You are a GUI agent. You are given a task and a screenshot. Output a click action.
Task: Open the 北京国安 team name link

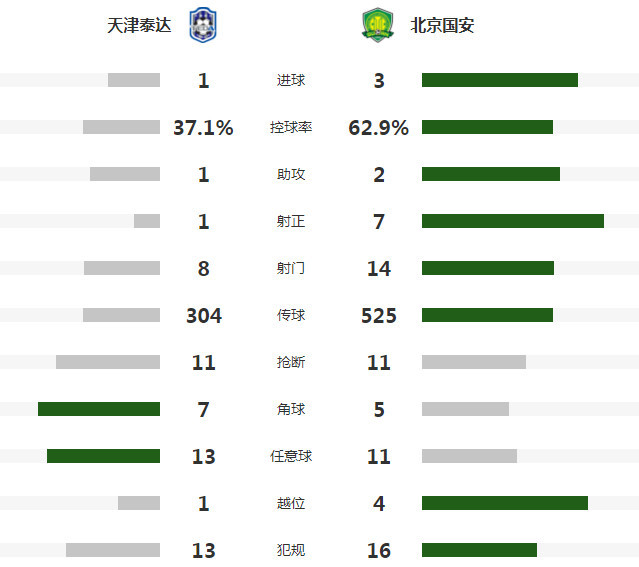click(x=442, y=25)
